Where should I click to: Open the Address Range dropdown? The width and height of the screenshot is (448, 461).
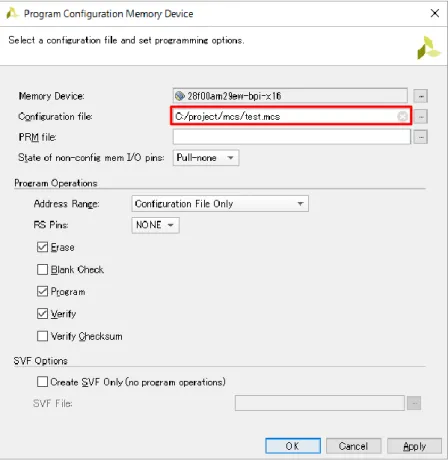[x=220, y=204]
